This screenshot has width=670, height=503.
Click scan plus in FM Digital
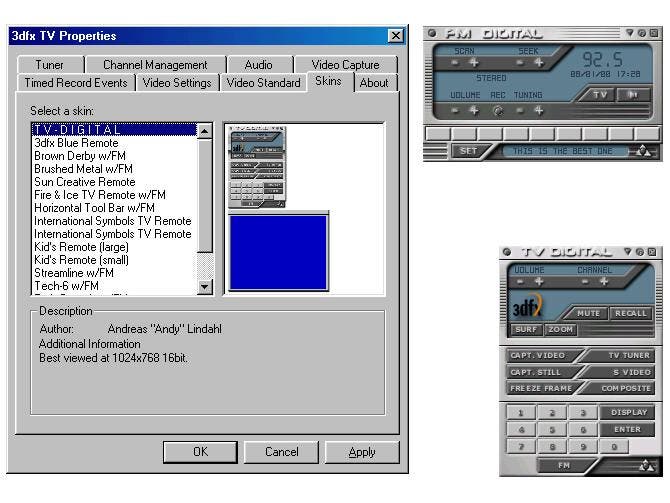click(x=474, y=63)
